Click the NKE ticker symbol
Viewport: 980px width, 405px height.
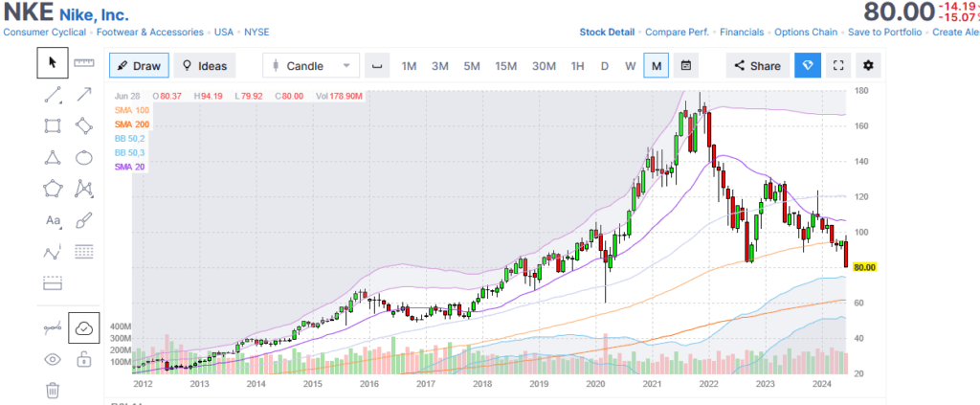click(29, 13)
